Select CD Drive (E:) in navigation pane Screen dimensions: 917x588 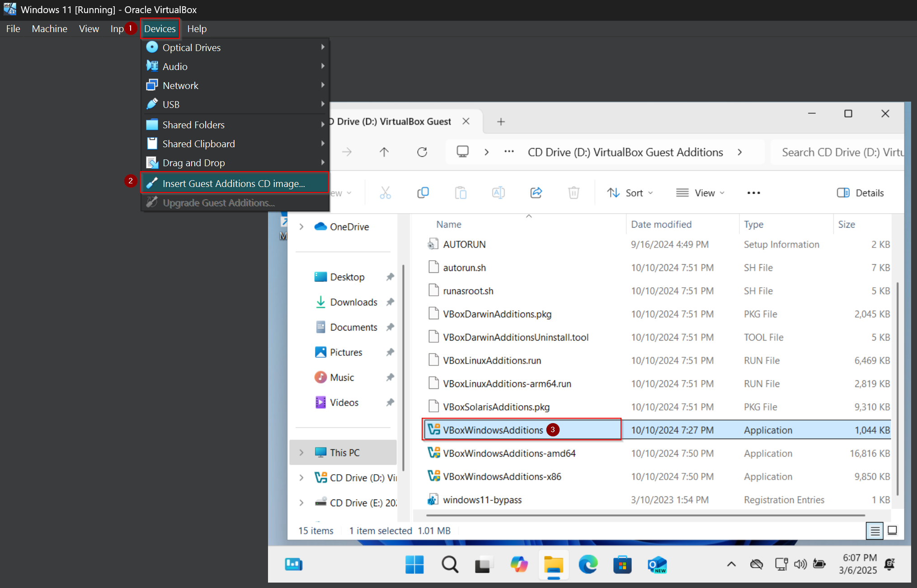coord(356,503)
